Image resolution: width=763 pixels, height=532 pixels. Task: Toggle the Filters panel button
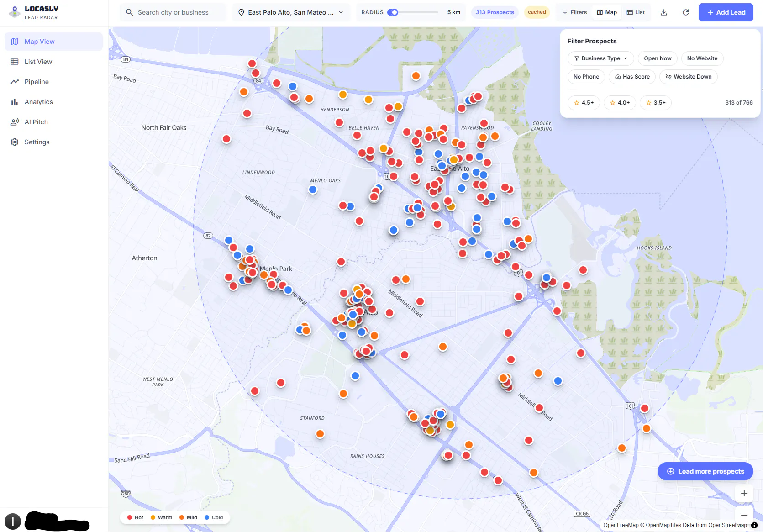click(x=574, y=12)
